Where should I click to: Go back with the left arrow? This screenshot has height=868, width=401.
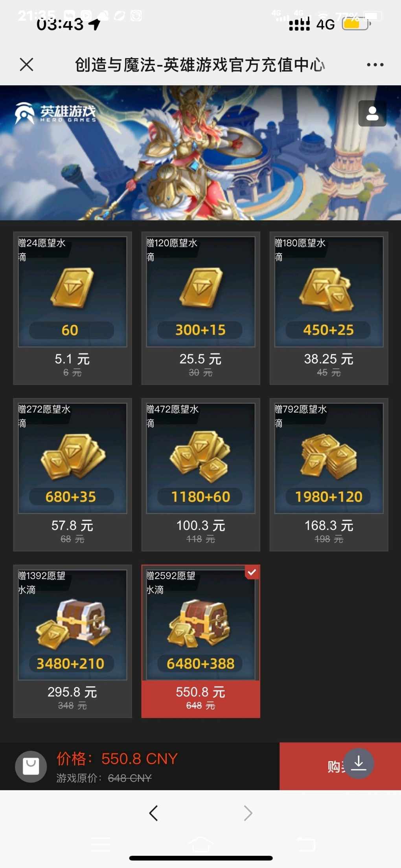coord(154,813)
